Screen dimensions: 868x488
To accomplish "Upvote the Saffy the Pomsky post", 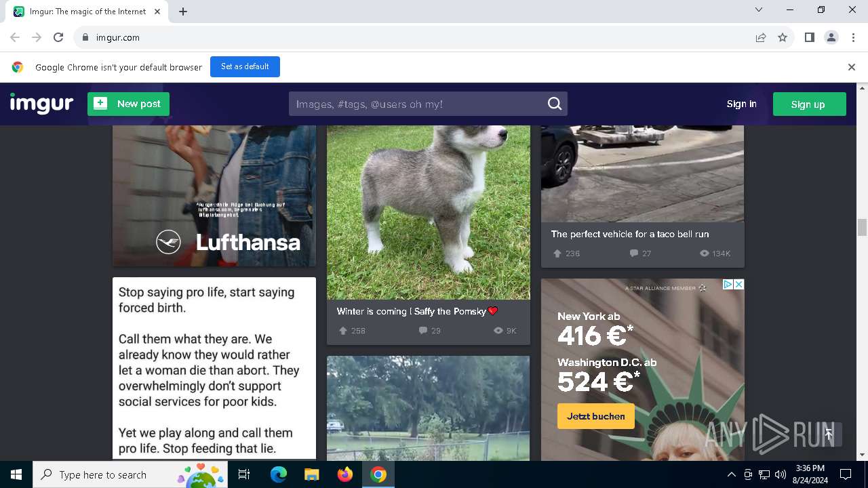I will click(x=343, y=331).
